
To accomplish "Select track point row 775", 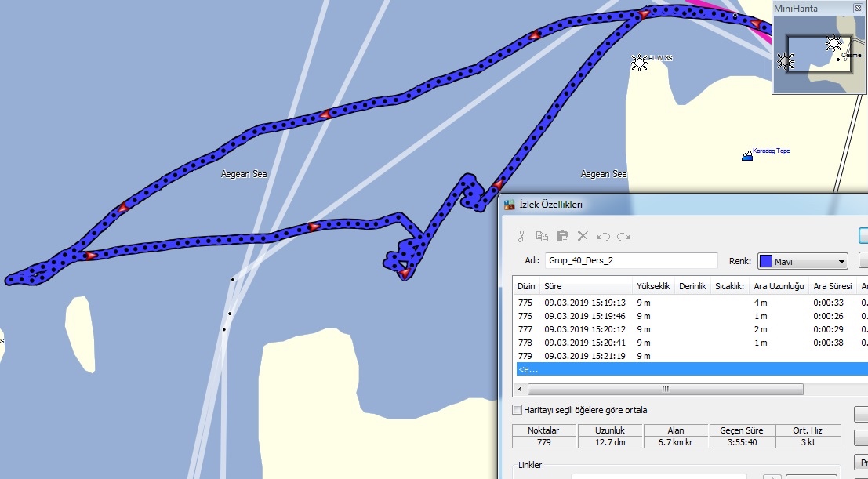I will (690, 303).
